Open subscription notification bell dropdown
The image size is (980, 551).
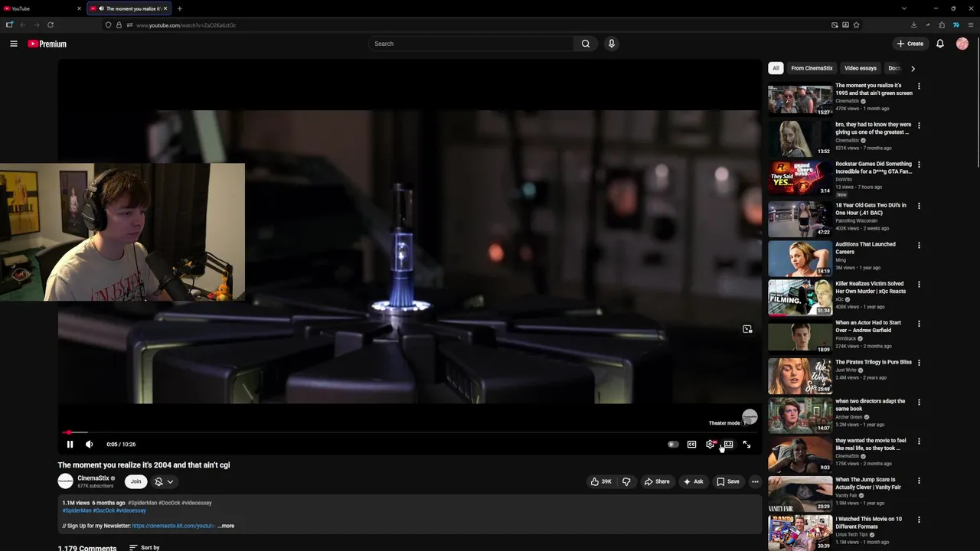(163, 481)
